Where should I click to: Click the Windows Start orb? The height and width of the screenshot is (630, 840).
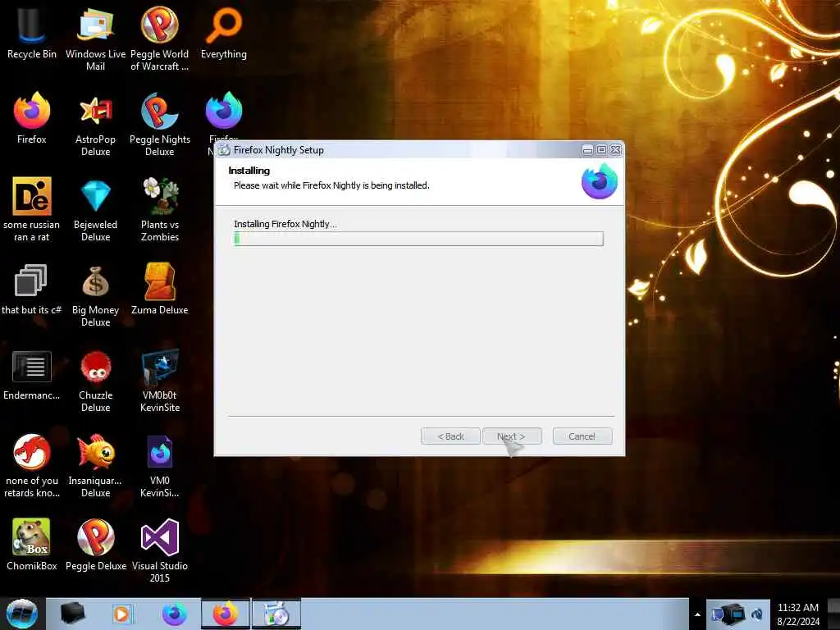[21, 614]
